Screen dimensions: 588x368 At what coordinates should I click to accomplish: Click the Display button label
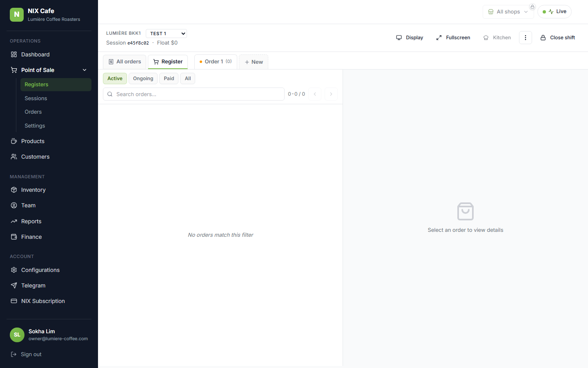414,38
